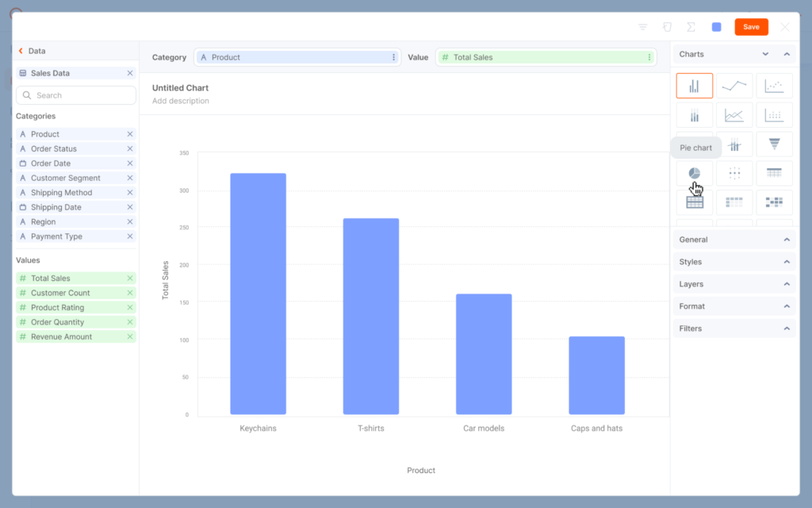Remove the Payment Type field
812x508 pixels.
pyautogui.click(x=130, y=236)
